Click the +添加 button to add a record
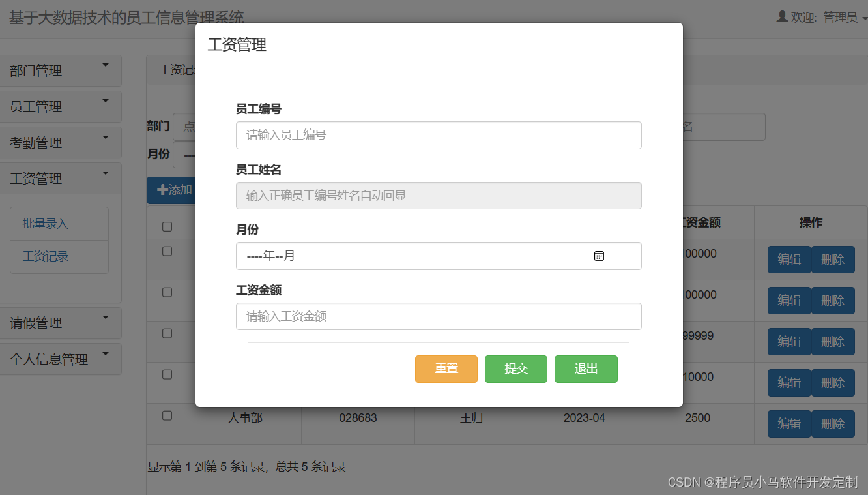 click(171, 190)
